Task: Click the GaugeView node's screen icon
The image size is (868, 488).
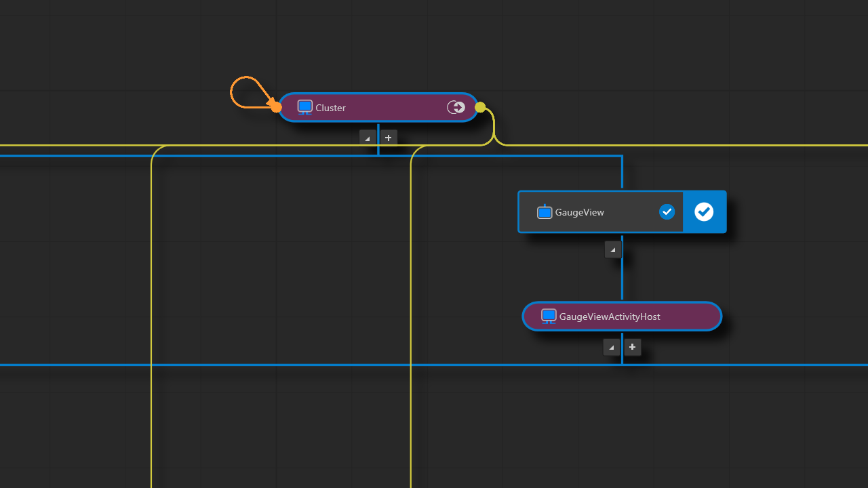Action: click(x=545, y=212)
